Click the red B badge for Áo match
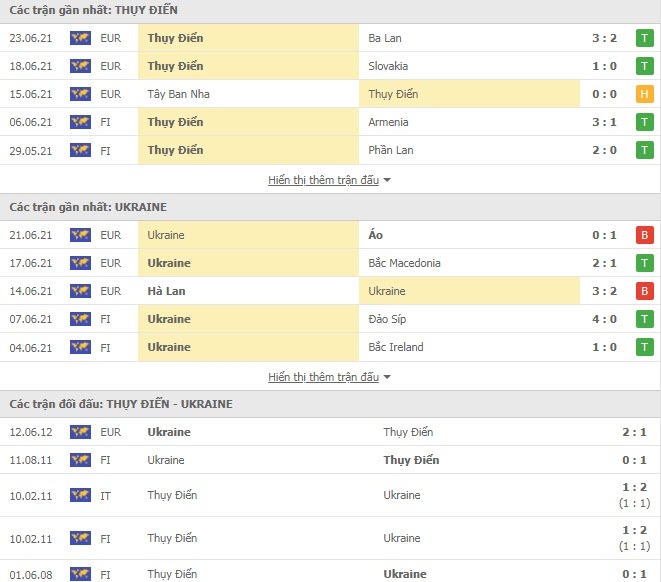 pyautogui.click(x=644, y=235)
